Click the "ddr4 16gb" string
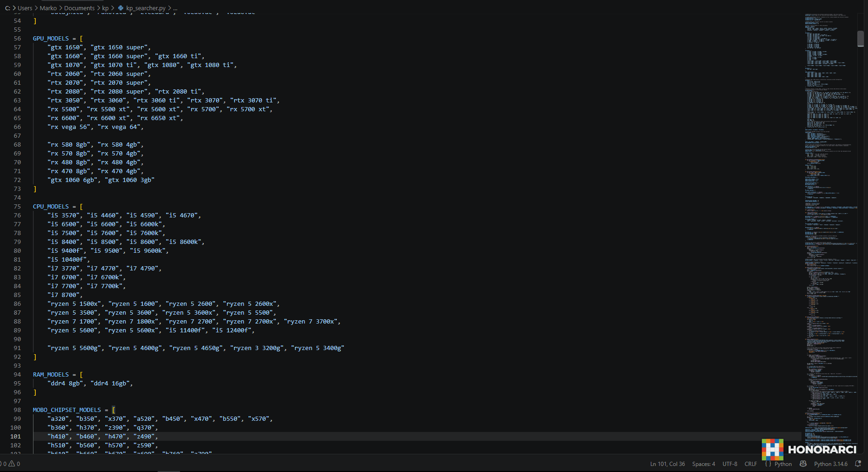This screenshot has width=868, height=472. (x=110, y=383)
